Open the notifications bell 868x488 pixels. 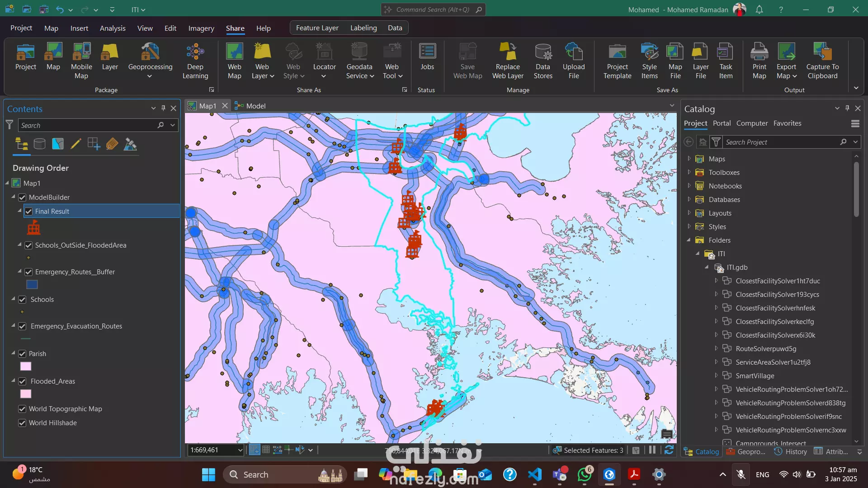759,9
